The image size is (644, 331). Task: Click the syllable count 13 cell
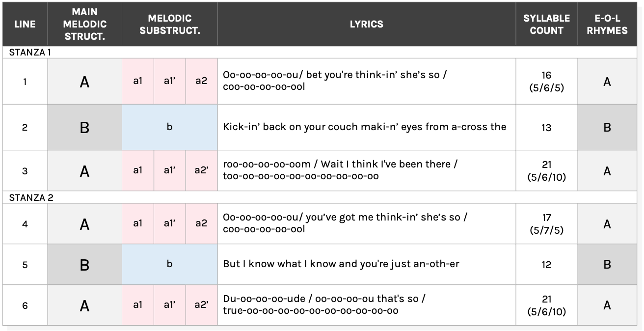click(546, 128)
